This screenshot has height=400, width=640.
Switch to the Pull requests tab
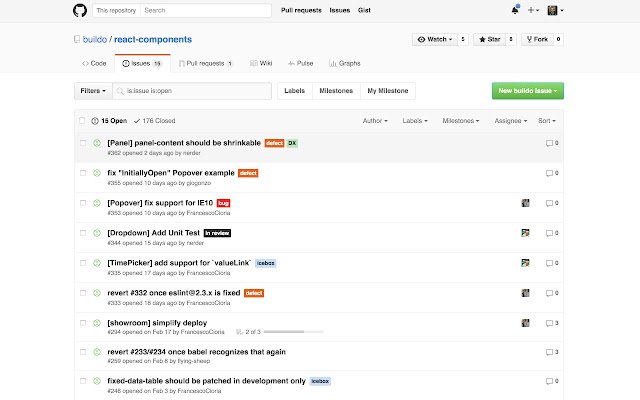206,63
